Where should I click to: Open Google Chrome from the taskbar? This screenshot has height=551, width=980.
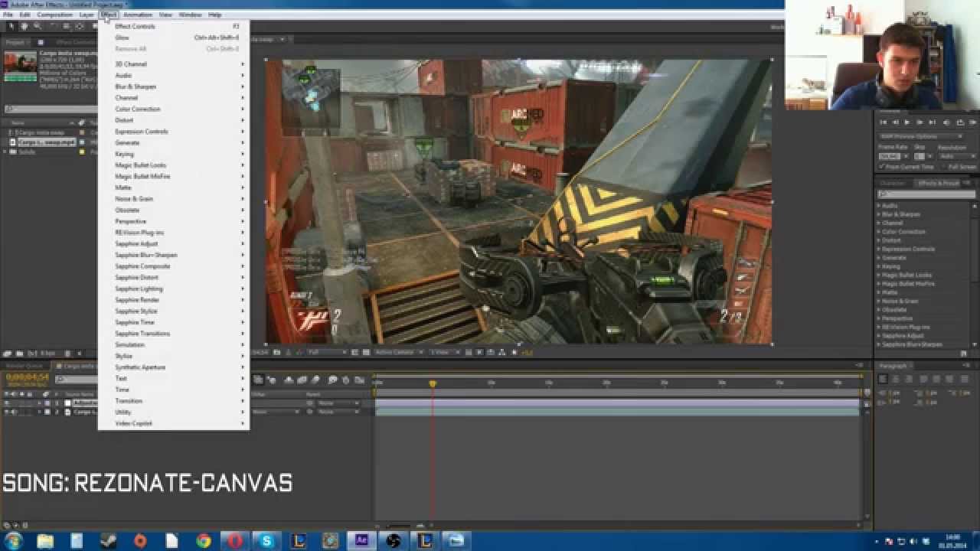(x=204, y=541)
